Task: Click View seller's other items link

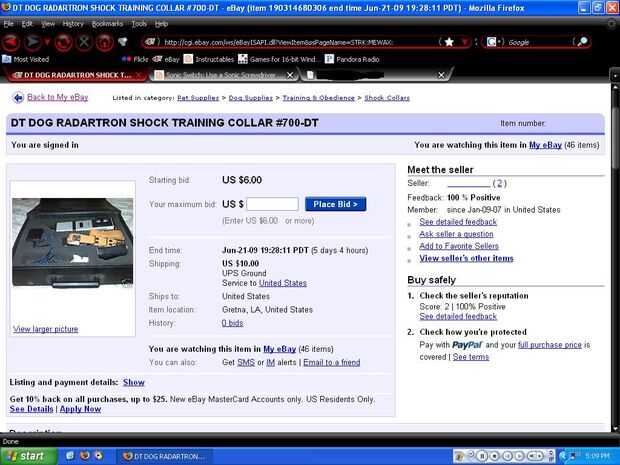Action: 466,258
